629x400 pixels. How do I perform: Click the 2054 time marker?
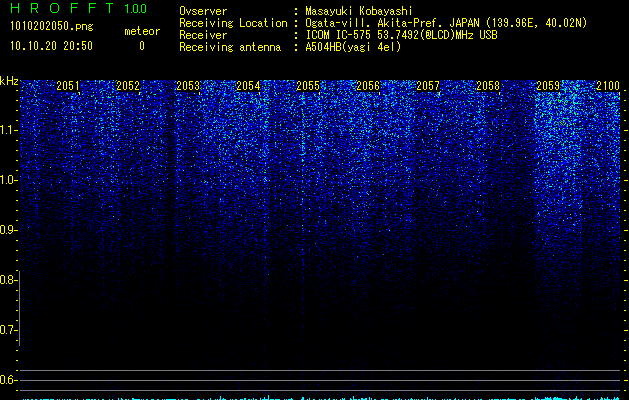(x=248, y=85)
